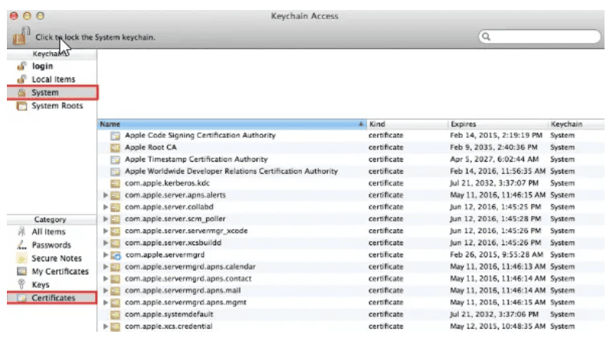Screen dimensions: 616x364
Task: Select the Local Items keychain icon
Action: [x=21, y=80]
